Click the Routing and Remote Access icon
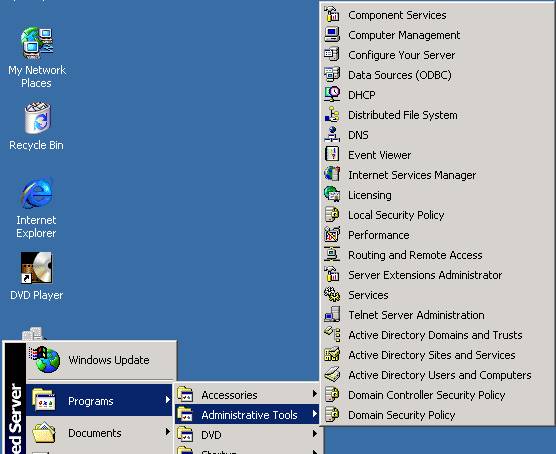556x454 pixels. coord(332,254)
